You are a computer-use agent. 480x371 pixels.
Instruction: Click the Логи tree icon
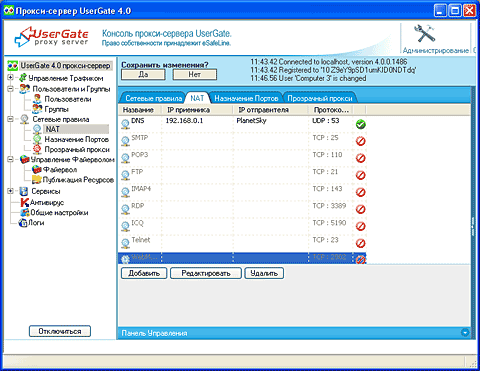coord(23,223)
